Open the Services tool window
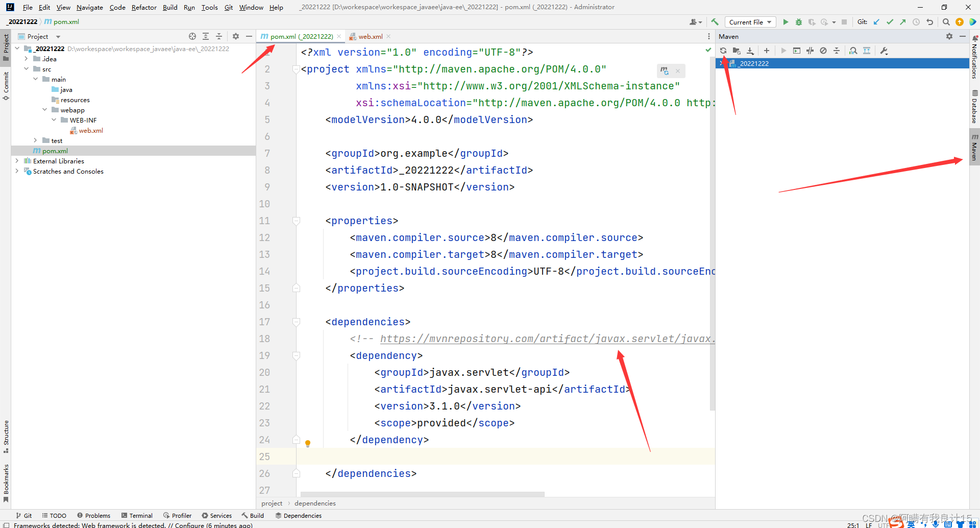 [x=216, y=516]
